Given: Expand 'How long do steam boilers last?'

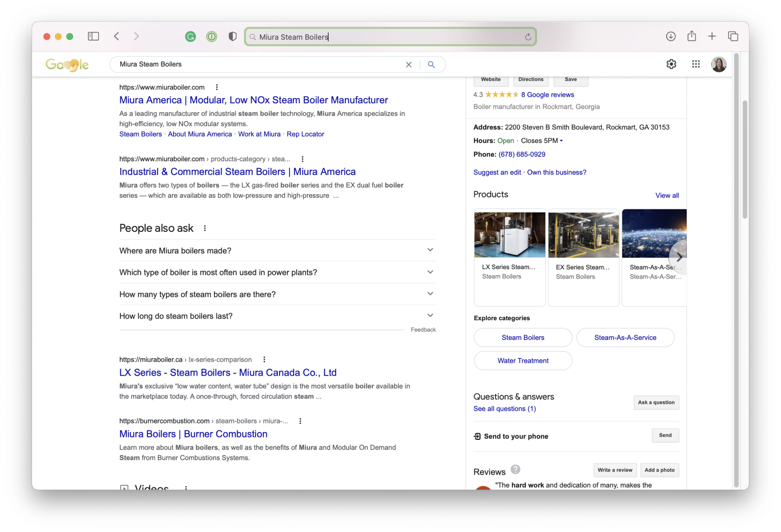Looking at the screenshot, I should point(278,316).
